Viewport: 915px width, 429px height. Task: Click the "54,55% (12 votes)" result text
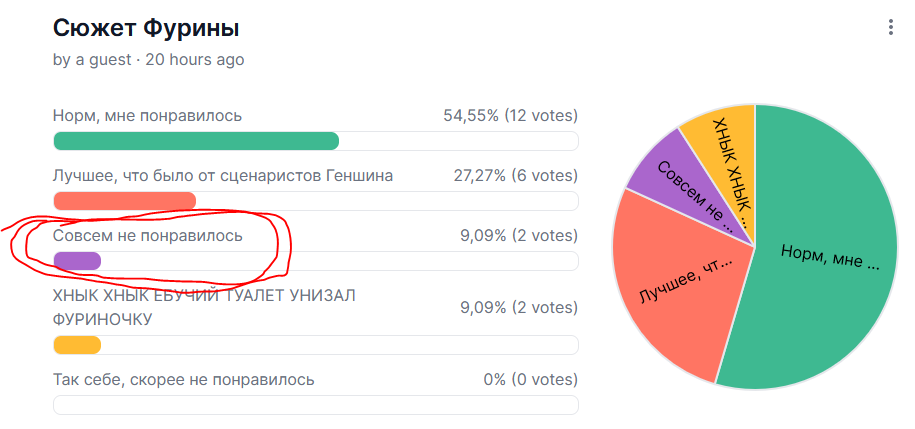[x=510, y=116]
